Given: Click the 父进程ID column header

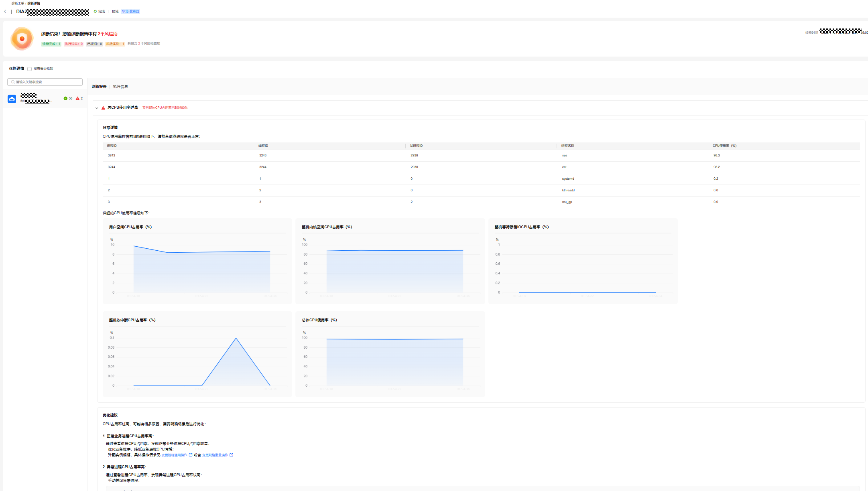Looking at the screenshot, I should click(x=416, y=146).
